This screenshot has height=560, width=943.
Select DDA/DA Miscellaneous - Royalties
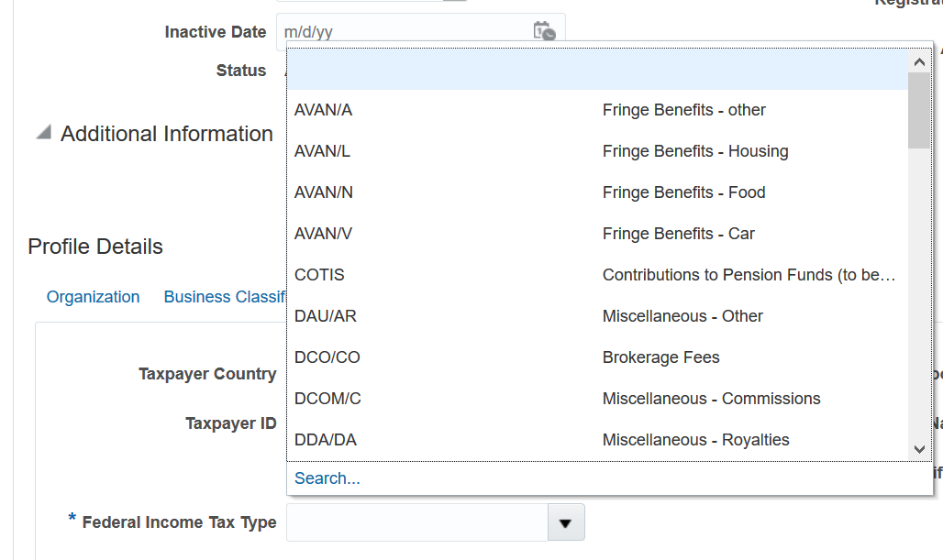[459, 439]
